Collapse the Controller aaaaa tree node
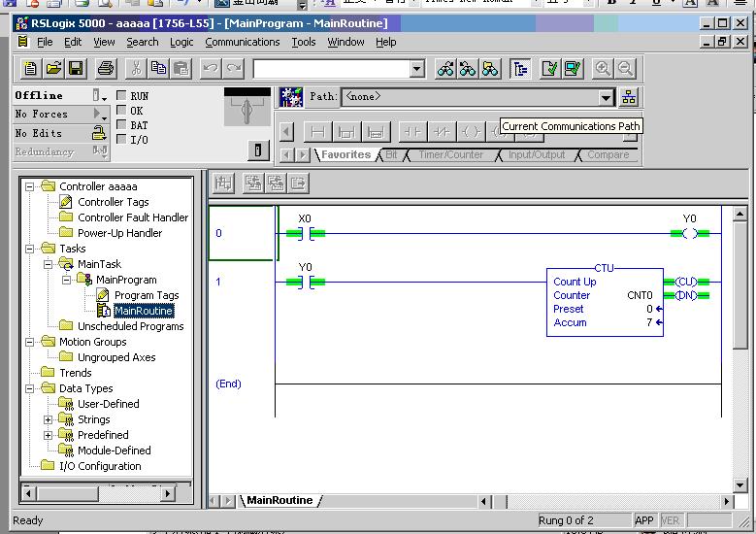 tap(30, 186)
